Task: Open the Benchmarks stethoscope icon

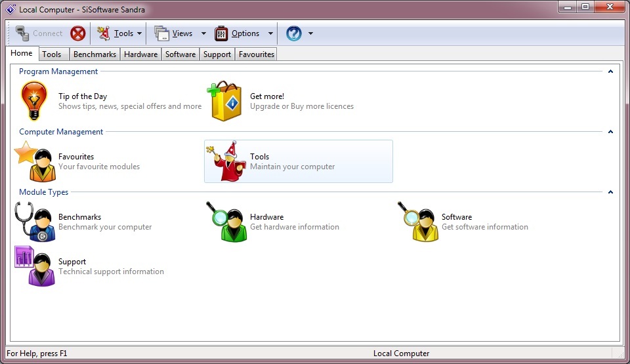Action: tap(35, 222)
